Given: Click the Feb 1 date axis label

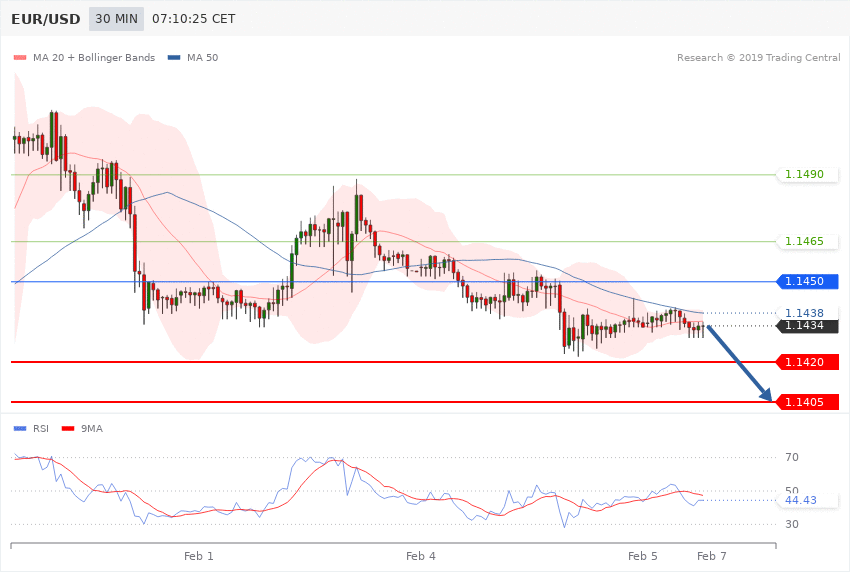Looking at the screenshot, I should coord(199,556).
